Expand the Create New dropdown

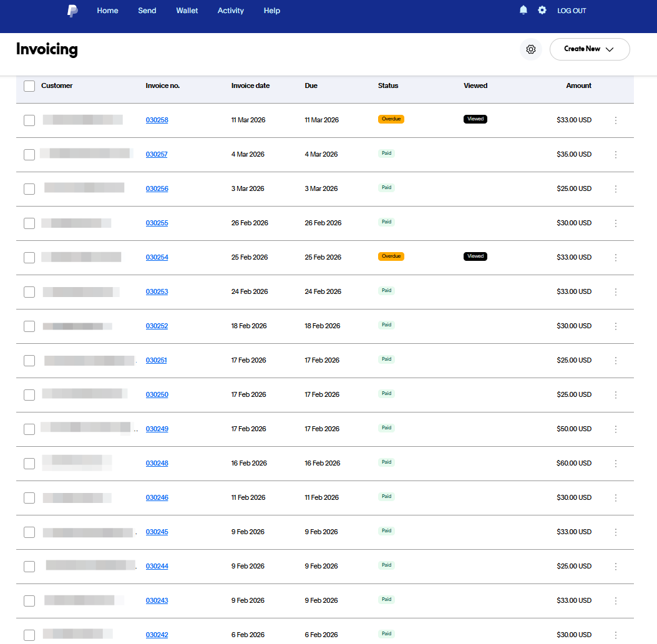pos(590,49)
